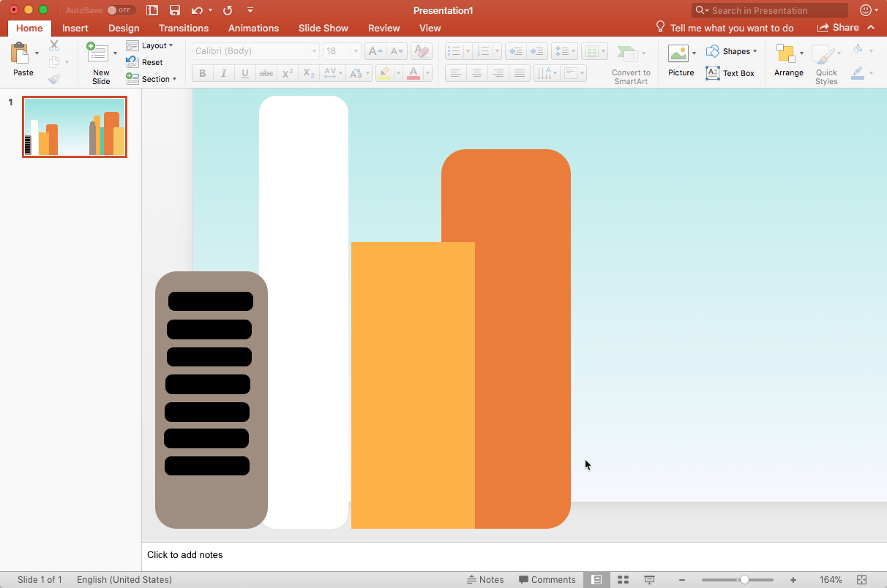Open the Layout dropdown
Screen dimensions: 887x588
150,45
